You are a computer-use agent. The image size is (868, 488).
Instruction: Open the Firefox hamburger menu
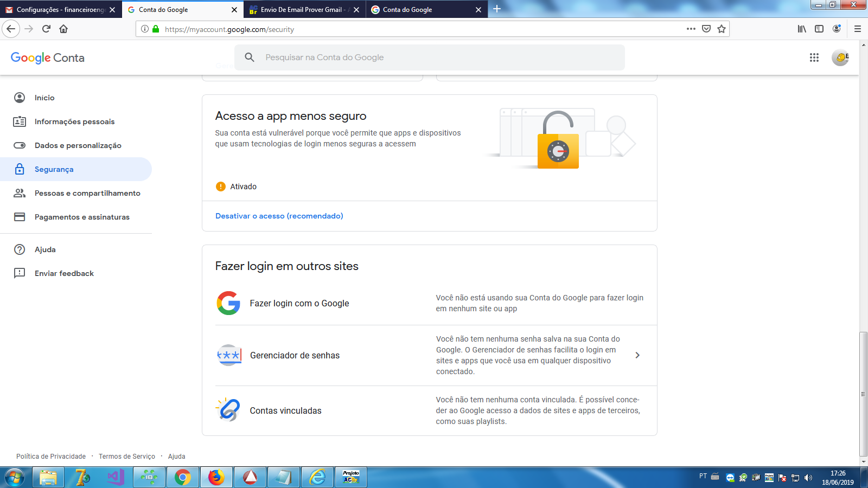coord(858,29)
